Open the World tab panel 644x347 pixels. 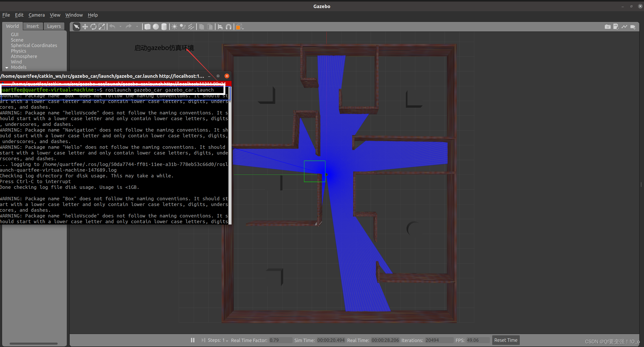(x=12, y=26)
